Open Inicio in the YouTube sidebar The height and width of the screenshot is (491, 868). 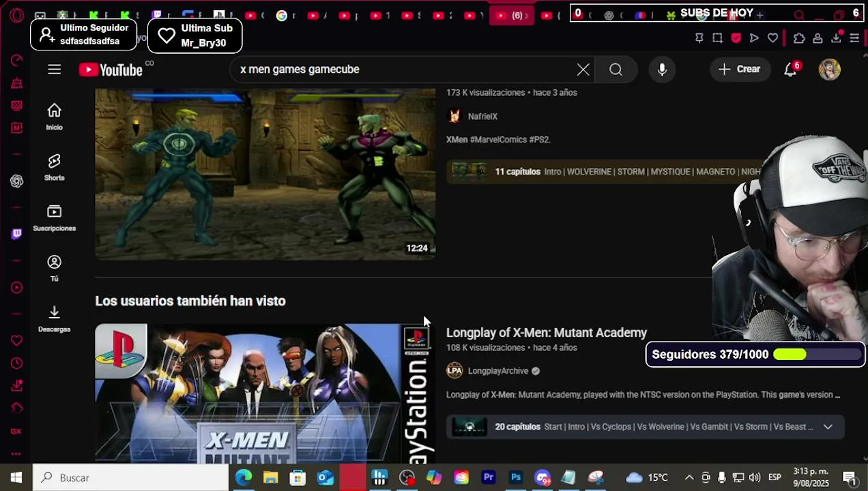click(54, 117)
